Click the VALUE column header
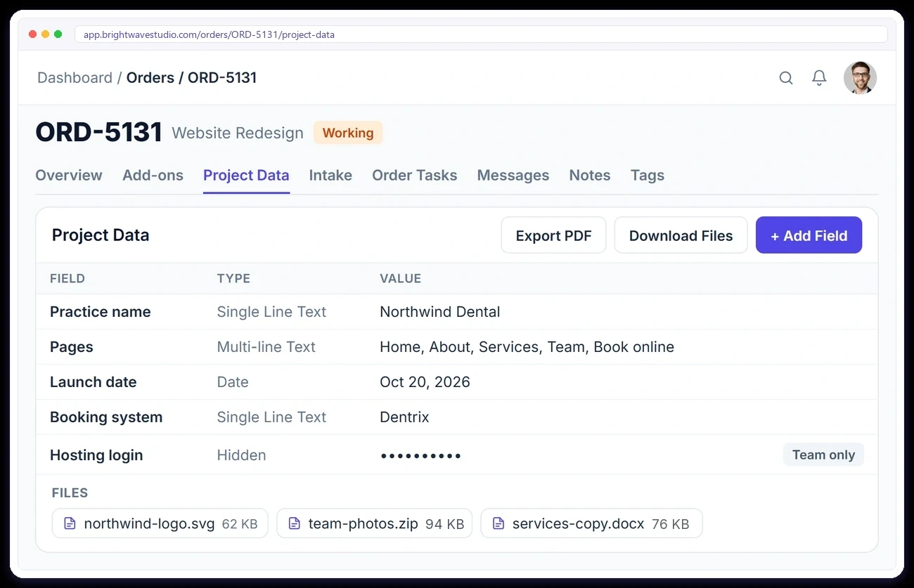Screen dimensions: 914x588 (x=400, y=278)
